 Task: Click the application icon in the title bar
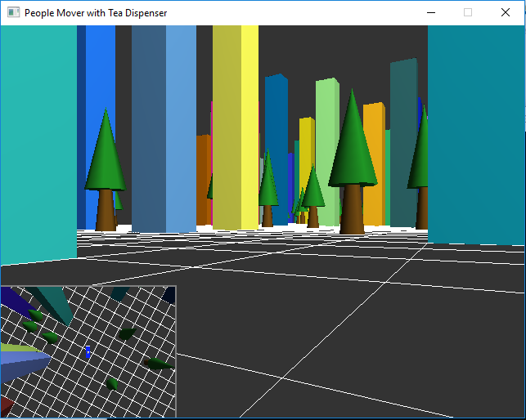tap(13, 12)
